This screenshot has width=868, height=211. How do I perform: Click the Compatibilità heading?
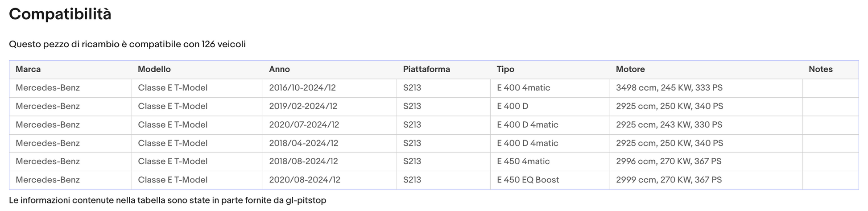pos(60,14)
